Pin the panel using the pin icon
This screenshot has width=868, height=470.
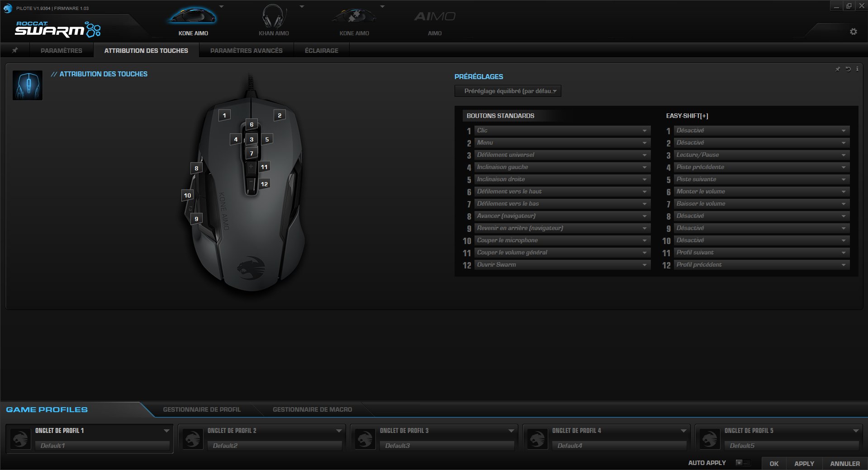click(x=837, y=69)
